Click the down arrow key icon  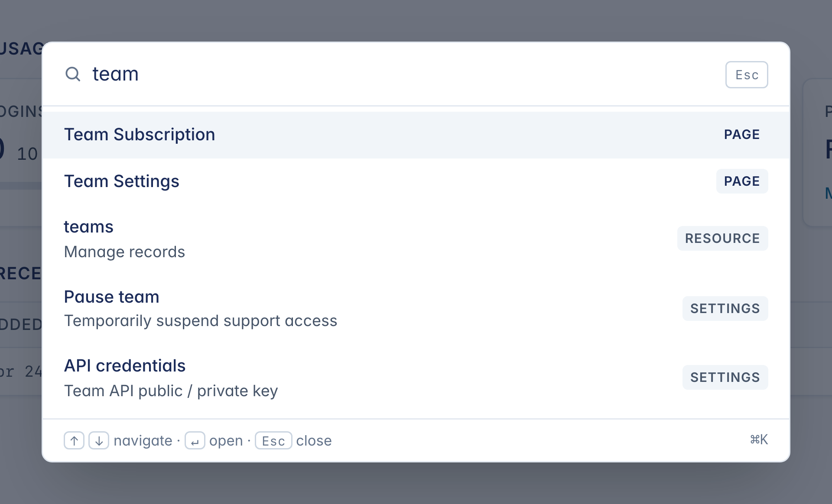(x=99, y=441)
